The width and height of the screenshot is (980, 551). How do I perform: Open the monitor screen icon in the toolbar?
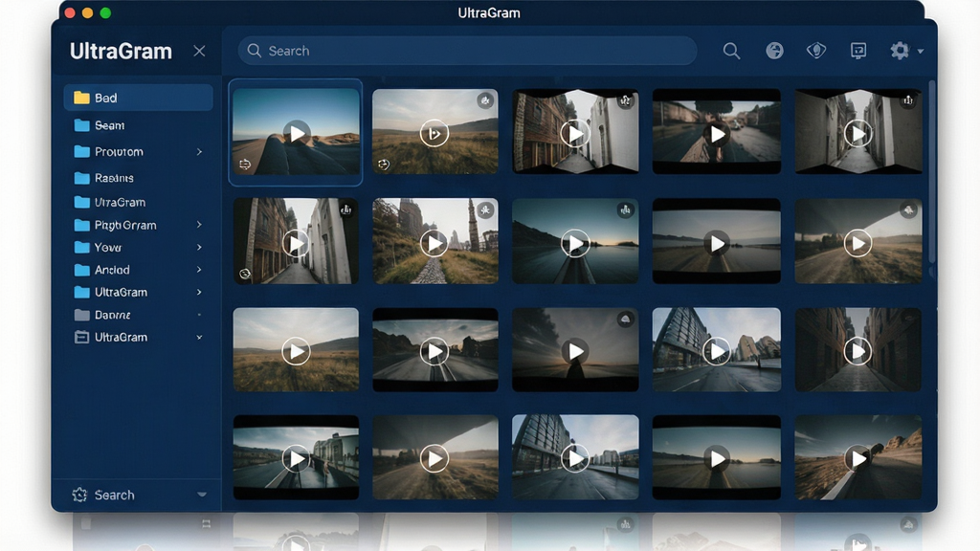click(858, 51)
